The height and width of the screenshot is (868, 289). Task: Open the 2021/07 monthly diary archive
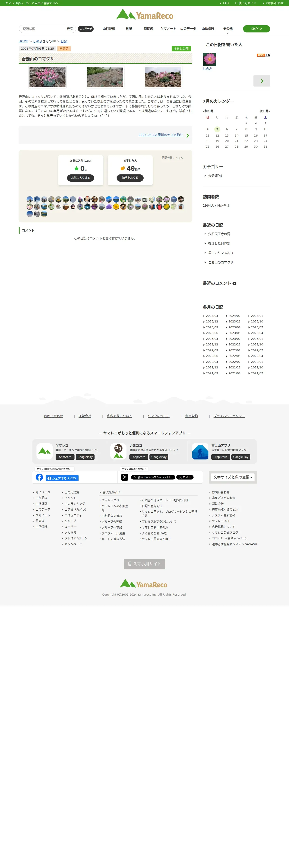[257, 373]
